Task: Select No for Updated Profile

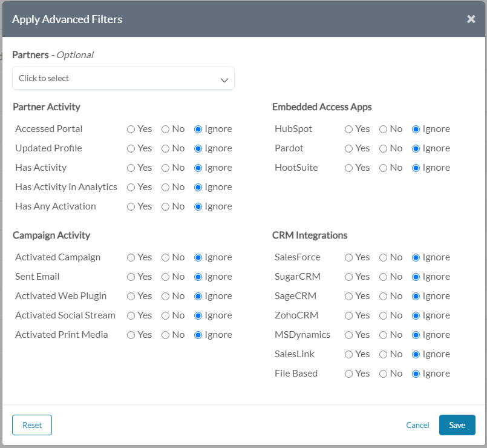Action: [165, 148]
